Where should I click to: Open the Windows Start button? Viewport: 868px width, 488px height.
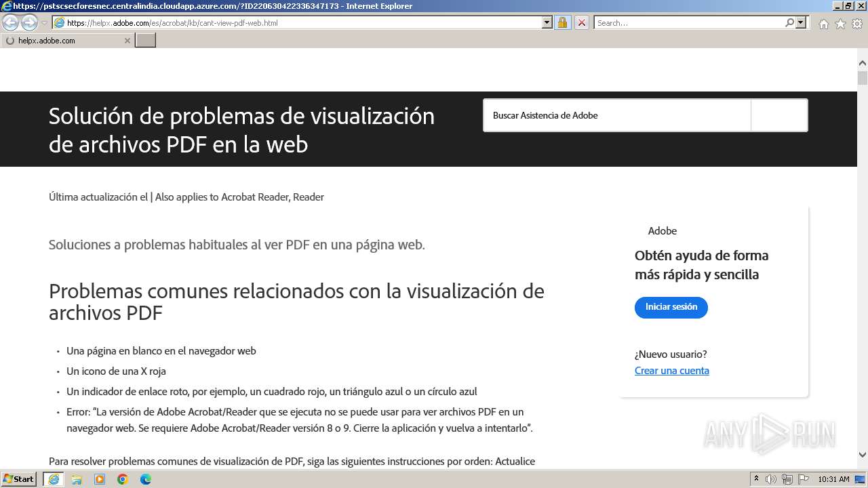click(x=19, y=479)
